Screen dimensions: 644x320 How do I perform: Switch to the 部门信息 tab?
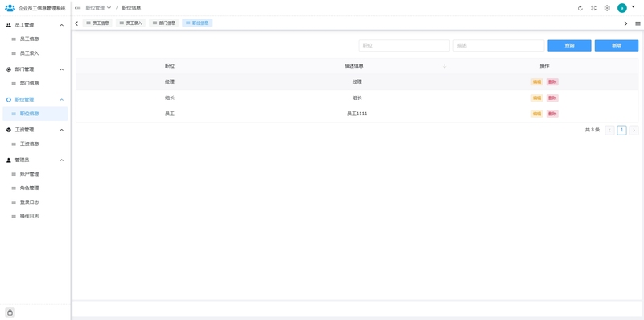[x=164, y=23]
